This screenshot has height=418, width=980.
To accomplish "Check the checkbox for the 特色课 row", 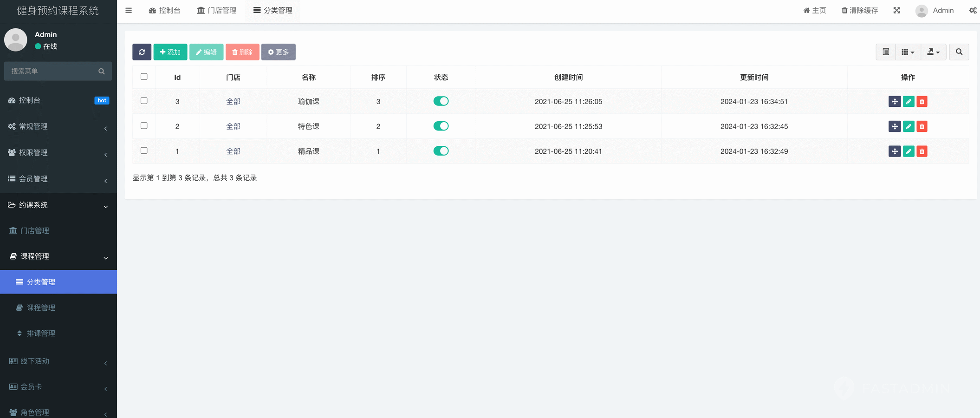I will coord(144,126).
